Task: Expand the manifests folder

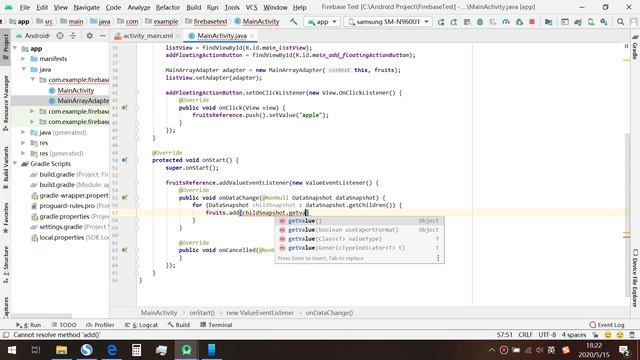Action: click(x=23, y=59)
